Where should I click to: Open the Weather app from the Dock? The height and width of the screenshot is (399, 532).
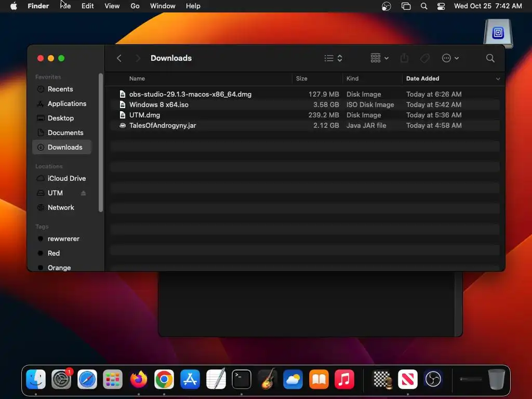tap(293, 379)
